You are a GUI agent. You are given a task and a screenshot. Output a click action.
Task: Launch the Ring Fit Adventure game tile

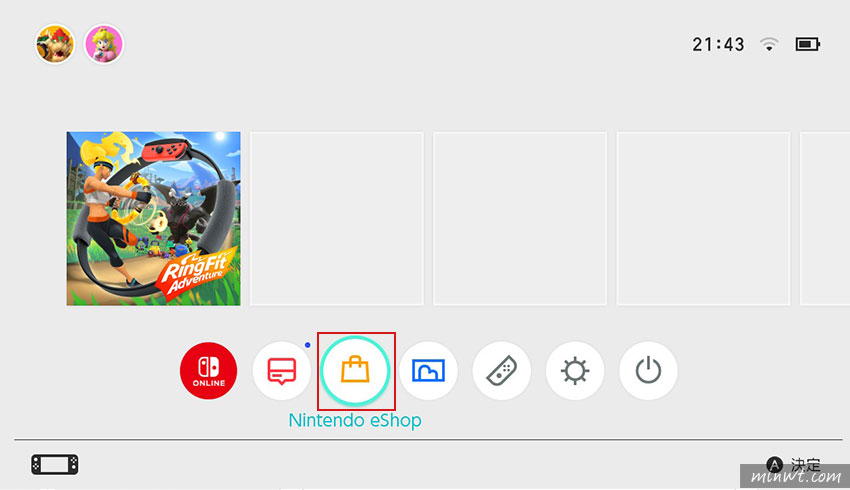pos(153,218)
